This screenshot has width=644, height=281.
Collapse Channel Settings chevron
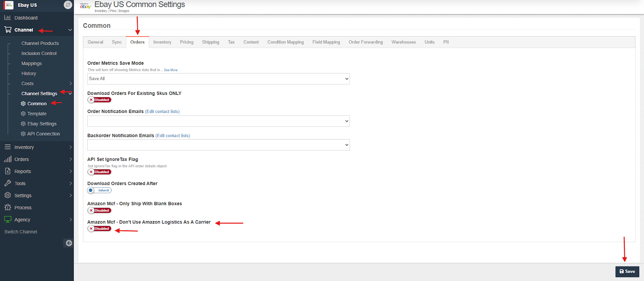click(x=70, y=94)
